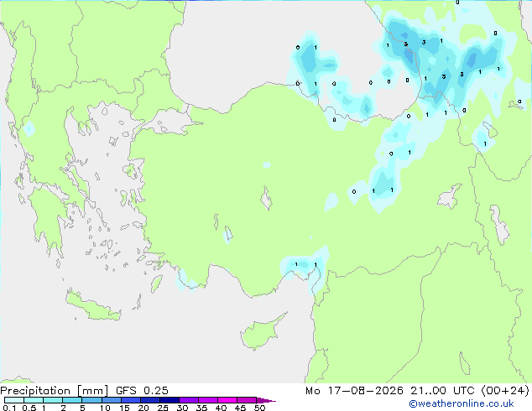Click the 0.1–0.5 mm lightest cyan legend swatch
Screen dimensions: 532x411
(14, 400)
